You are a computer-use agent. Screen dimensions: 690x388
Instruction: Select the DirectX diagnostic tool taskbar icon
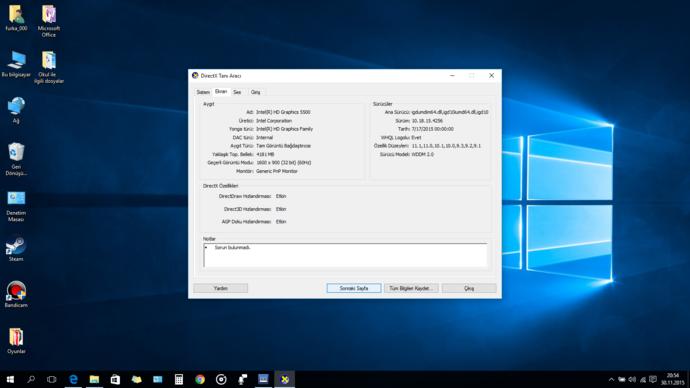[x=285, y=379]
